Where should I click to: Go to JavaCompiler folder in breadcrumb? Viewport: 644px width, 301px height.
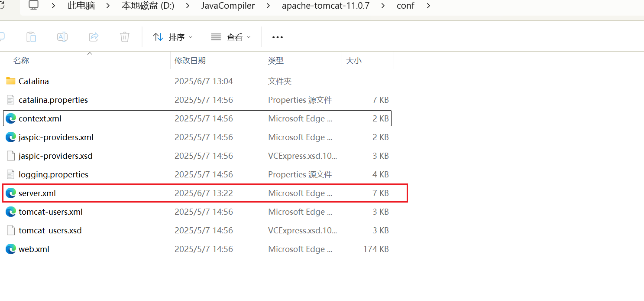tap(228, 6)
